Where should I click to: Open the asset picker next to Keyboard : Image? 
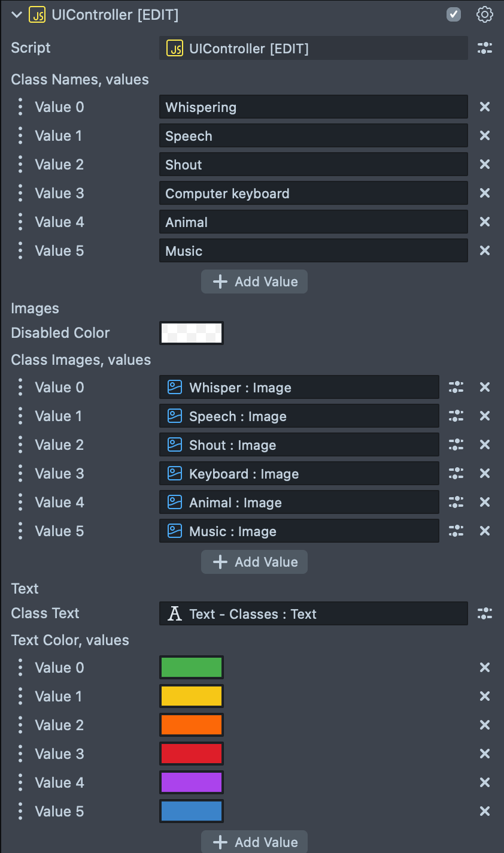click(x=456, y=473)
